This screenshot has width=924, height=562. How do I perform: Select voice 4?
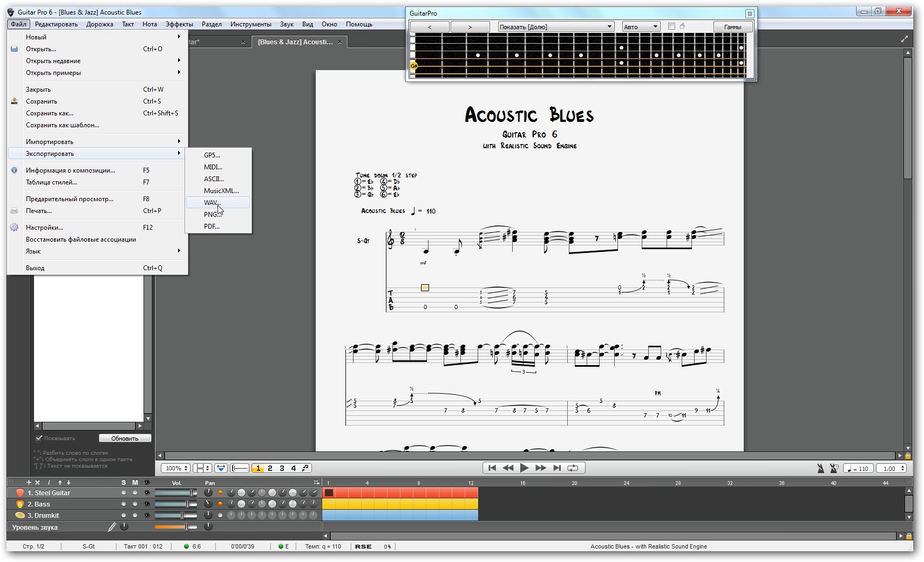coord(294,468)
